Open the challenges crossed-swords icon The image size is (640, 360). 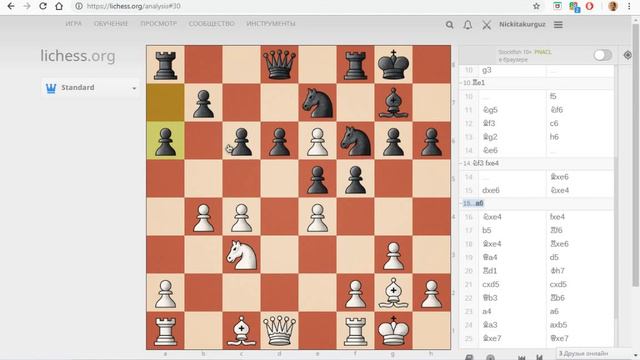487,25
